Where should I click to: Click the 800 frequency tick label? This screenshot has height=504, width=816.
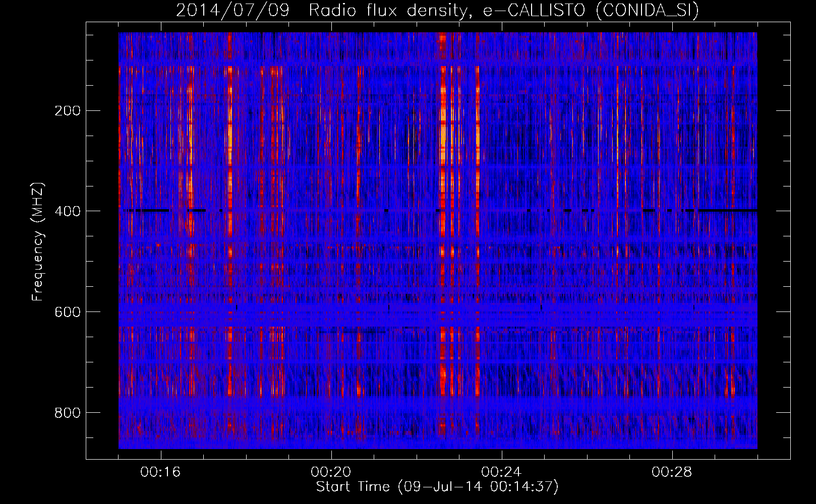click(x=67, y=413)
